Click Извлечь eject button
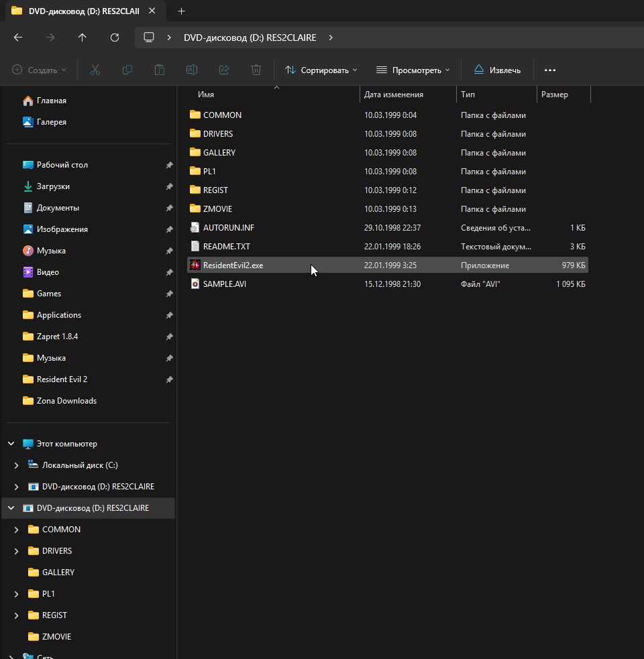644x659 pixels. 497,70
